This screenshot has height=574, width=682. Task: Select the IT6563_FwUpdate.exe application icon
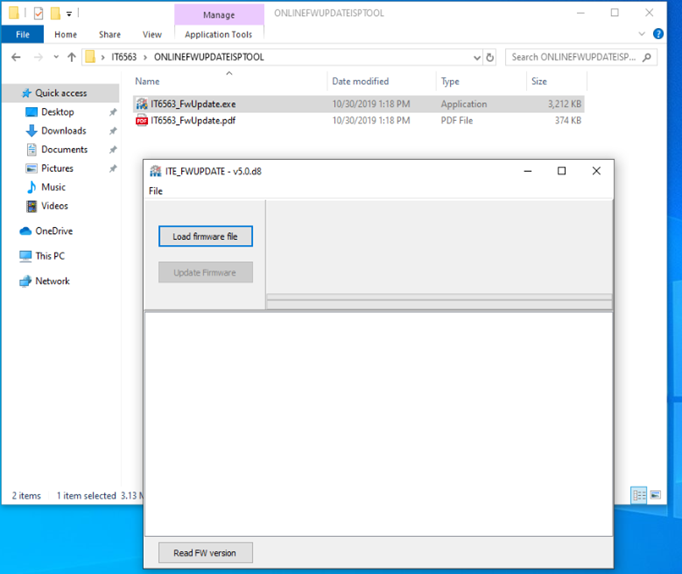coord(142,104)
